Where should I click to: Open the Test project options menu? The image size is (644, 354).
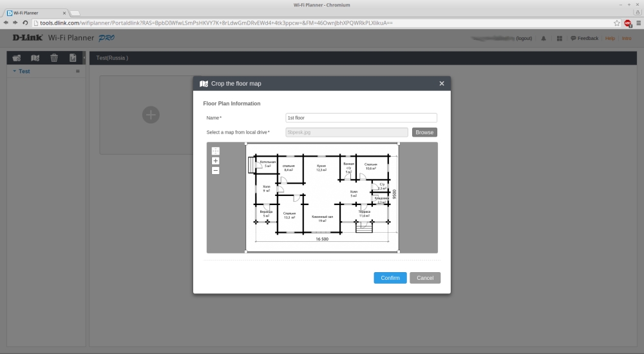78,72
